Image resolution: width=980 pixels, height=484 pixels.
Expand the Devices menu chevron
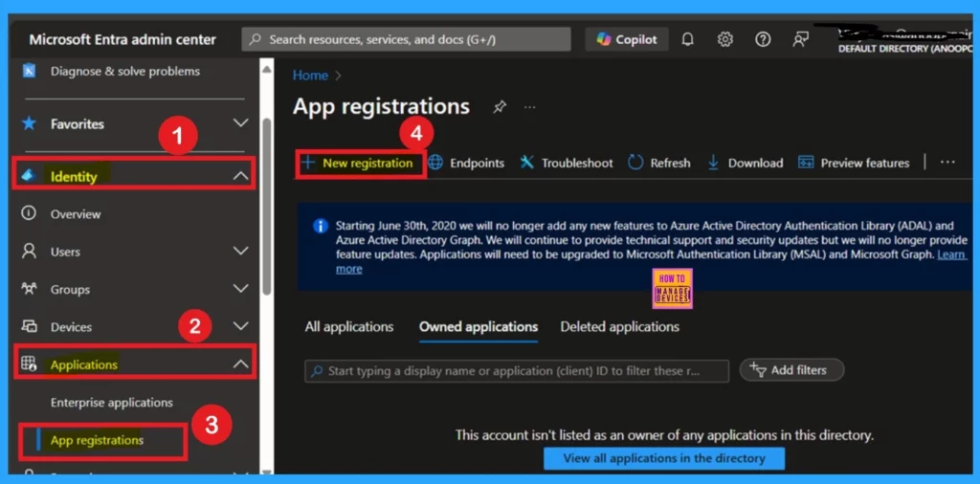pos(240,325)
